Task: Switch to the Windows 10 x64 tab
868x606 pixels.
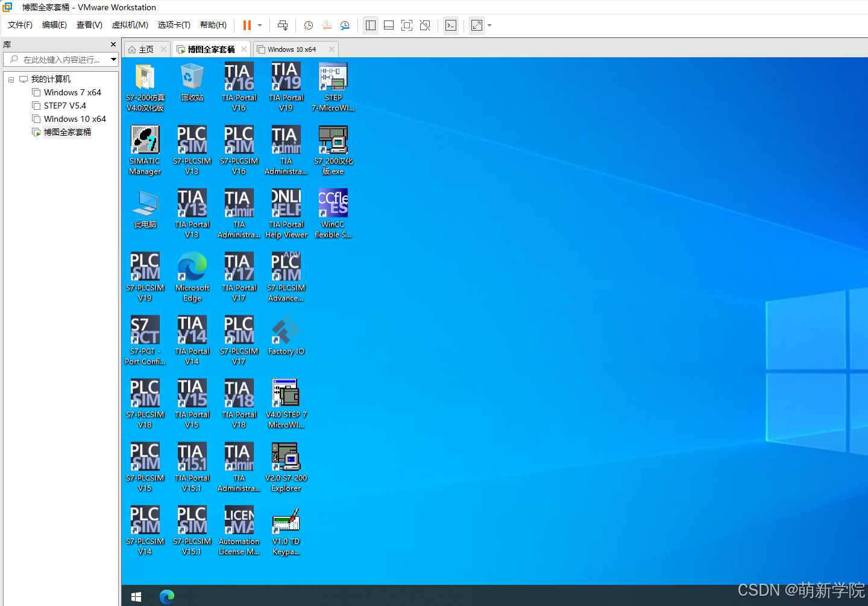Action: pyautogui.click(x=292, y=49)
